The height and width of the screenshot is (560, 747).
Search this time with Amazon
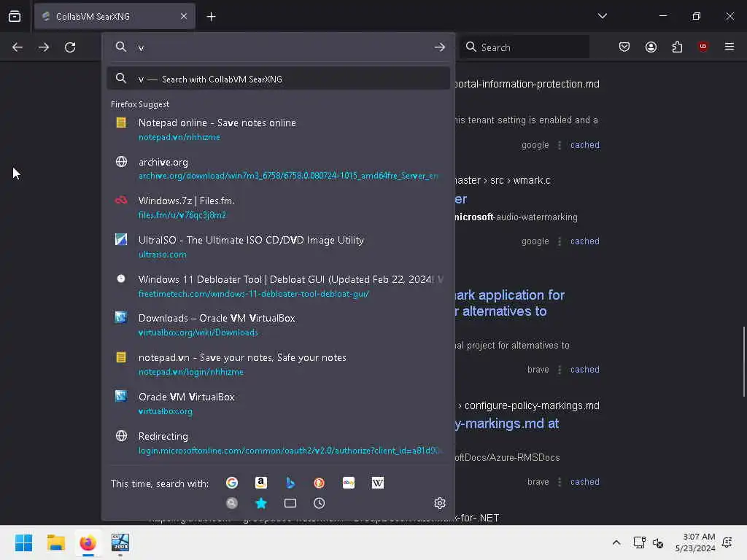[261, 483]
